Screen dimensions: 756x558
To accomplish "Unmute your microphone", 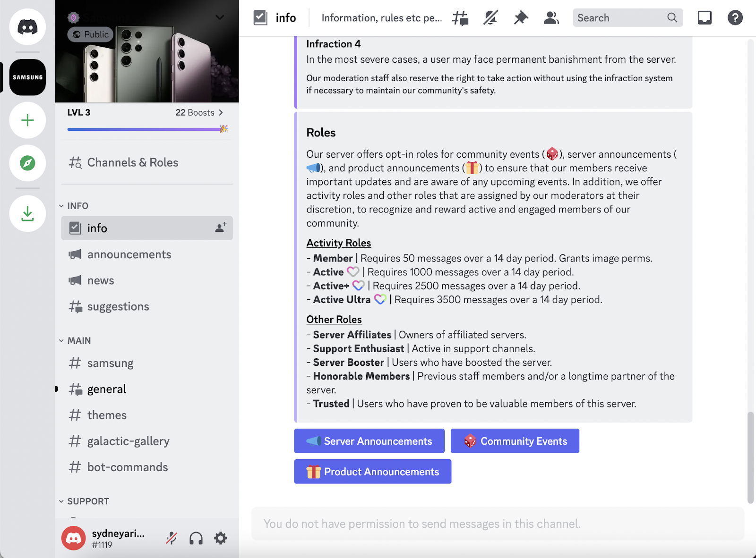I will pos(171,538).
